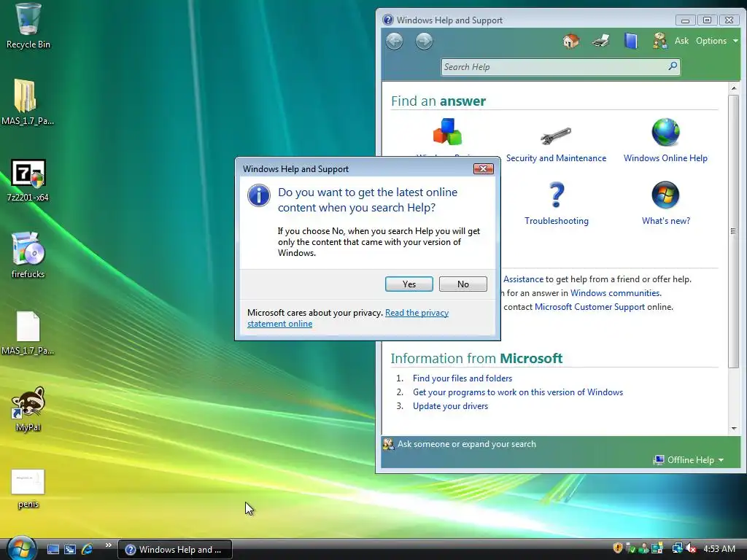
Task: Close the Help and Support prompt dialog
Action: (483, 168)
